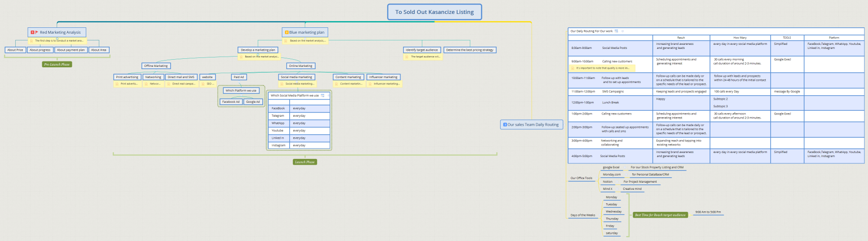Screen dimensions: 868x241
Task: Select the Best Time for Reach target audience label
Action: (x=660, y=215)
